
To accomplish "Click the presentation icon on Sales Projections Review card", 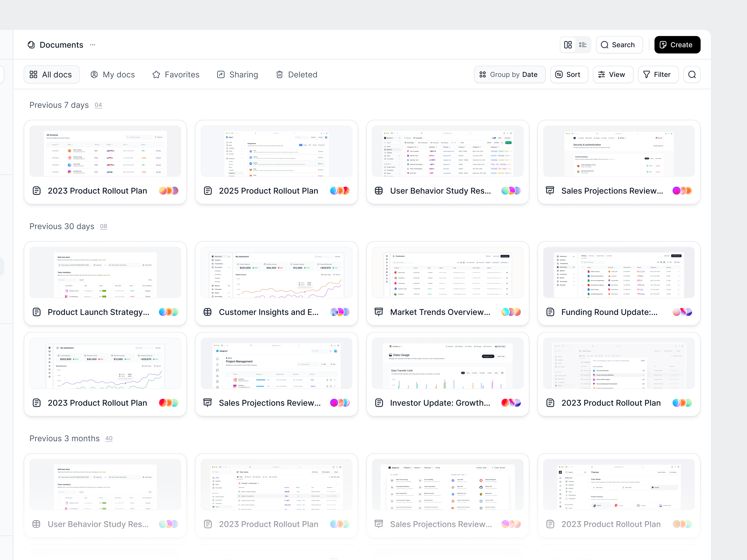I will pos(550,190).
